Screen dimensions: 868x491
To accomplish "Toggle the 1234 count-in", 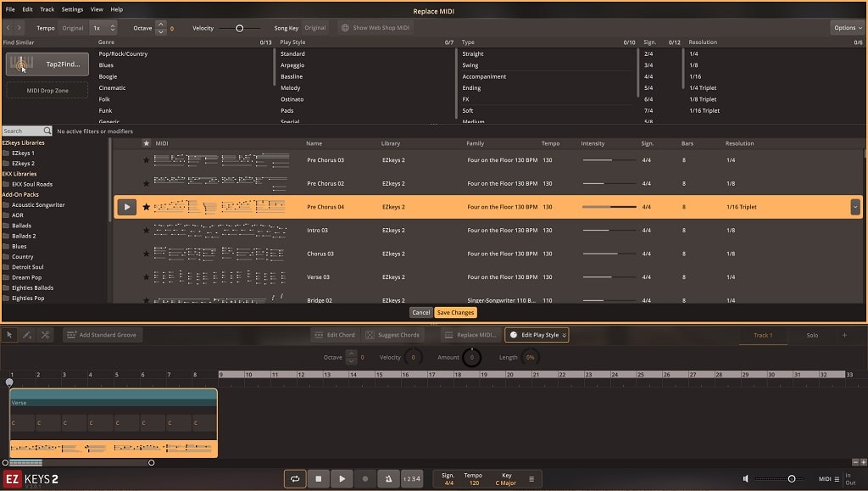I will 411,479.
